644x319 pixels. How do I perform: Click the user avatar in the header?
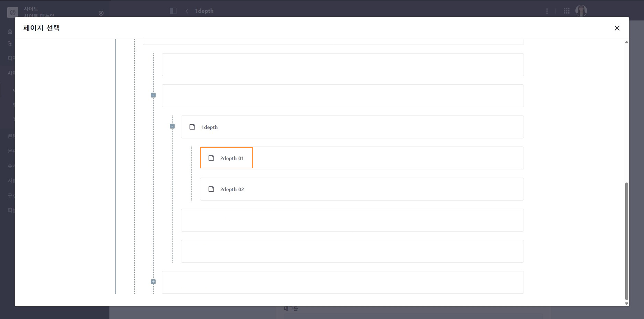pyautogui.click(x=581, y=11)
